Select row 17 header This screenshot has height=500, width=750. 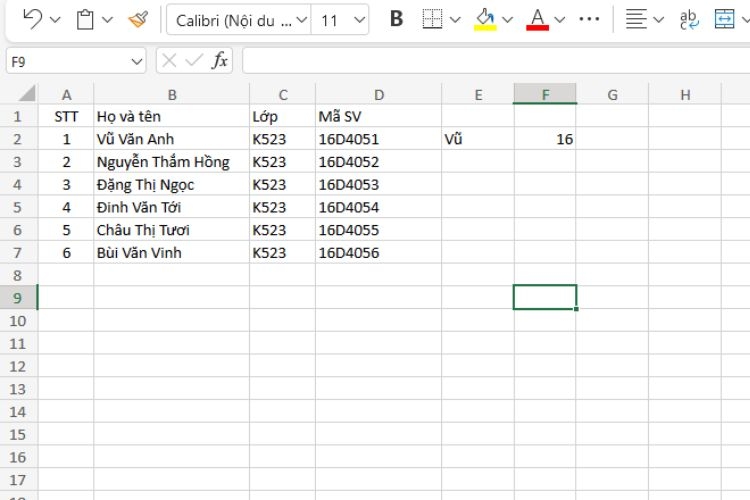pyautogui.click(x=18, y=480)
